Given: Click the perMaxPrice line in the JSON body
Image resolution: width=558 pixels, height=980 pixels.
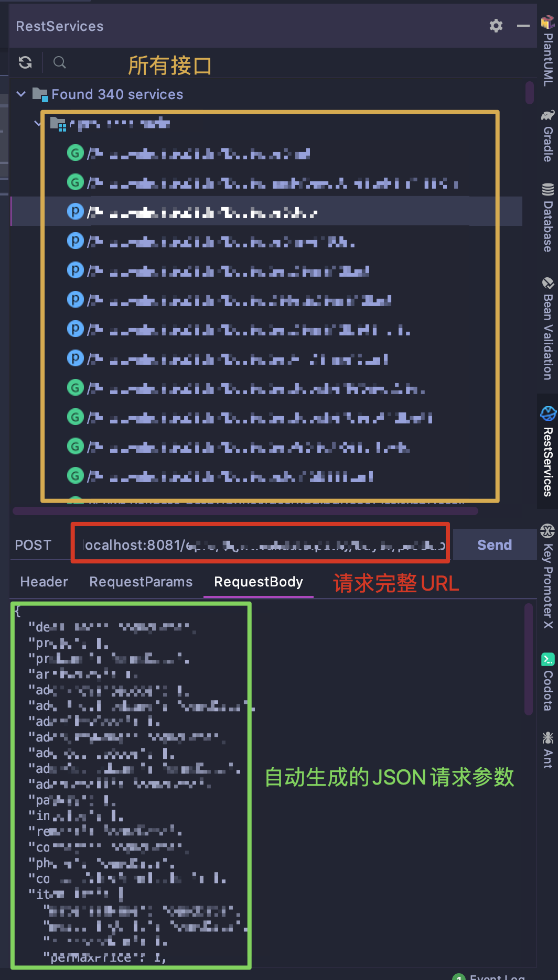Looking at the screenshot, I should point(105,957).
